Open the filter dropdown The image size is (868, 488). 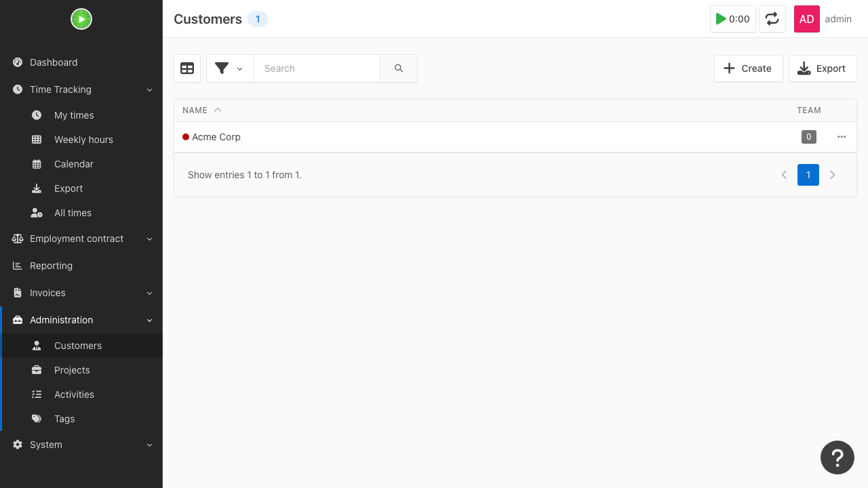(x=229, y=68)
